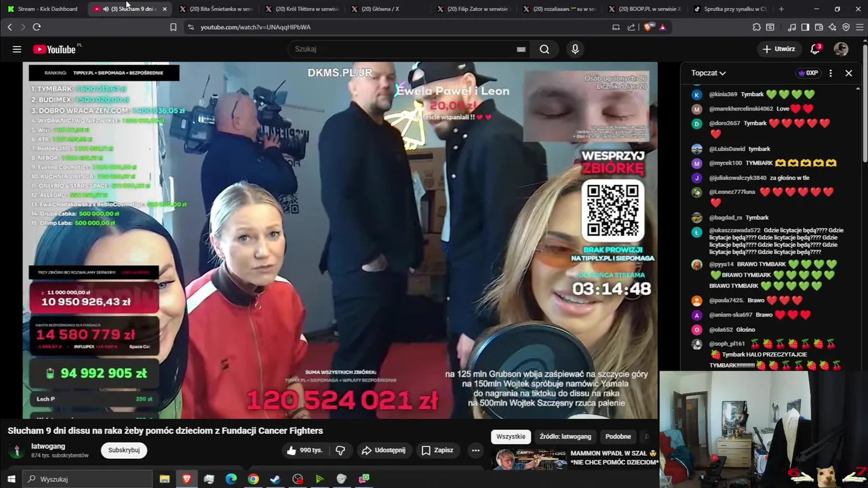Open the Brave Rewards triangle icon
The width and height of the screenshot is (868, 488).
tap(663, 27)
